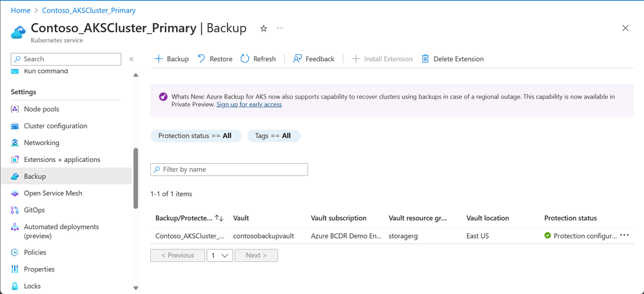Click the Backup plus icon in toolbar
The width and height of the screenshot is (644, 294).
159,59
